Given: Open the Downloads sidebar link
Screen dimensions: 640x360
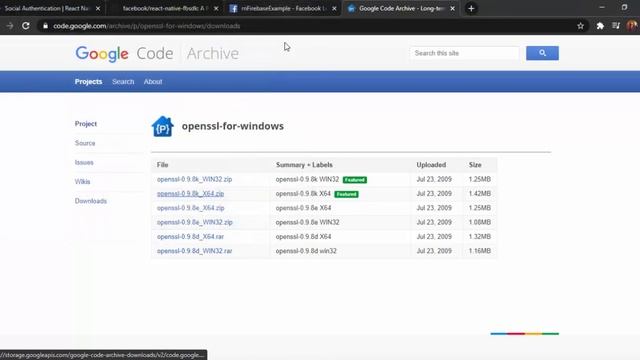Looking at the screenshot, I should coord(91,201).
